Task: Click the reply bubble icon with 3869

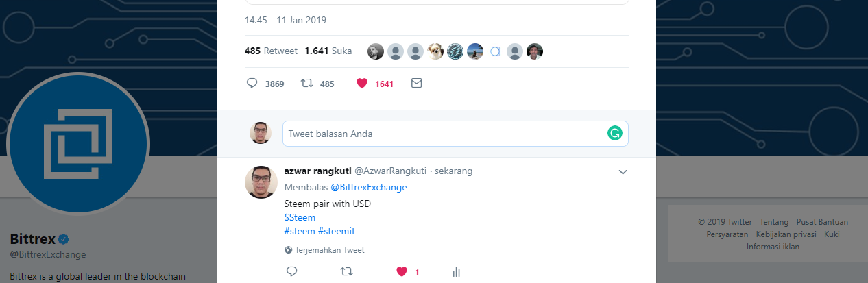Action: [251, 84]
